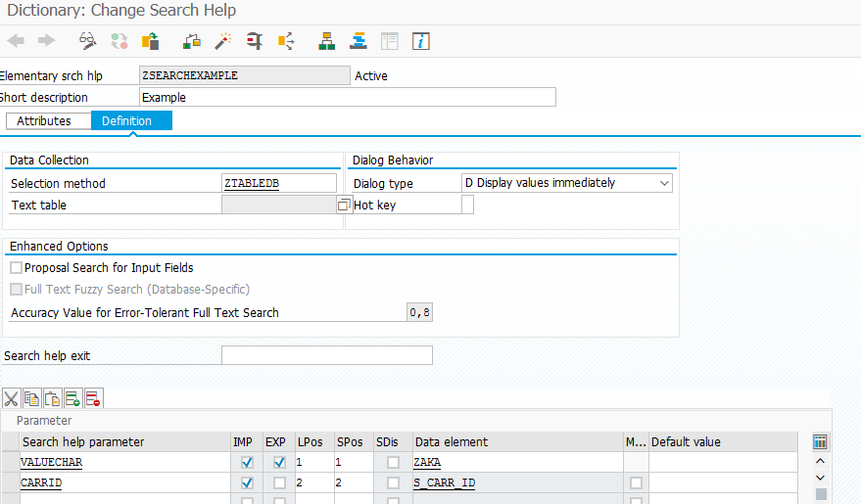The height and width of the screenshot is (504, 861).
Task: Click the Short description field
Action: click(347, 97)
